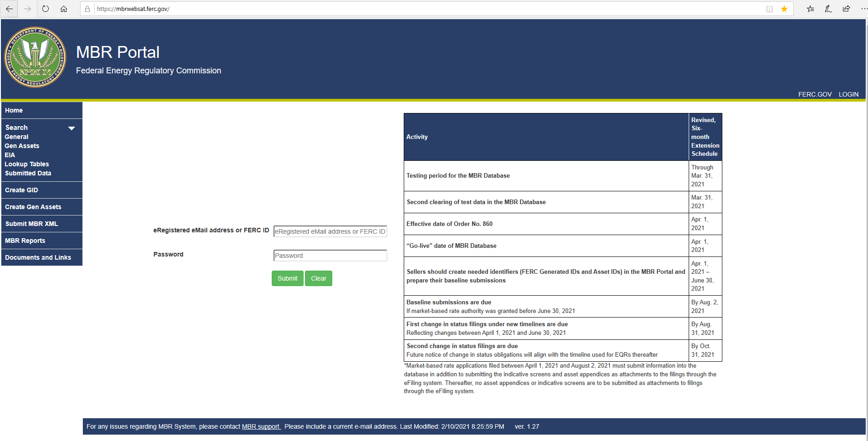Click the padlock site security icon
The height and width of the screenshot is (441, 868).
pyautogui.click(x=87, y=9)
